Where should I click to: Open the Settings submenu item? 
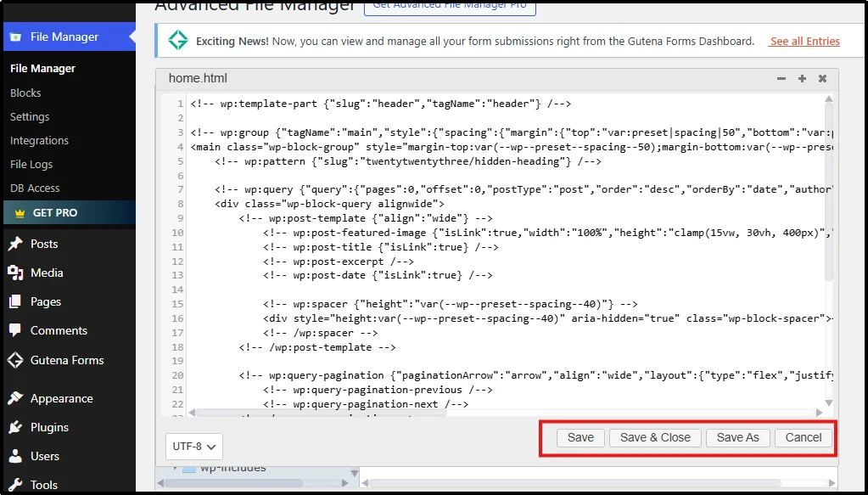click(30, 117)
